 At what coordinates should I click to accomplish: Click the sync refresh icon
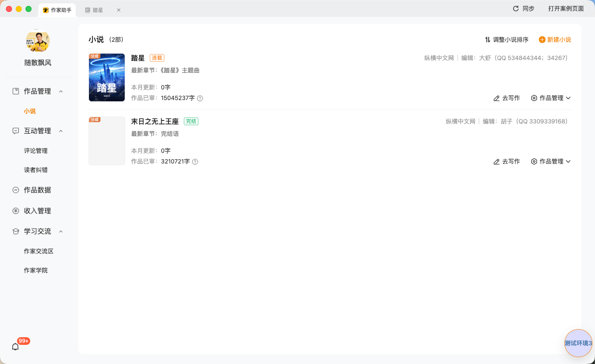click(x=516, y=9)
